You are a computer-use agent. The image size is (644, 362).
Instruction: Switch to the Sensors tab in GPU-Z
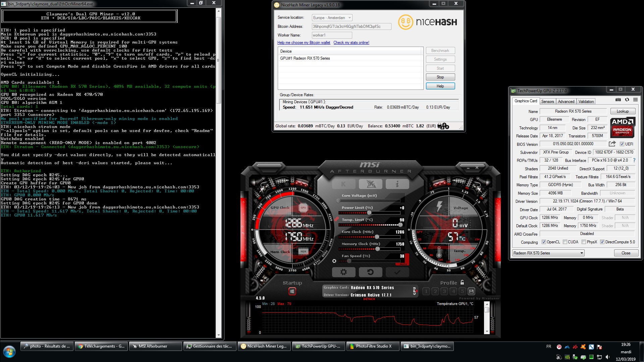tap(547, 101)
